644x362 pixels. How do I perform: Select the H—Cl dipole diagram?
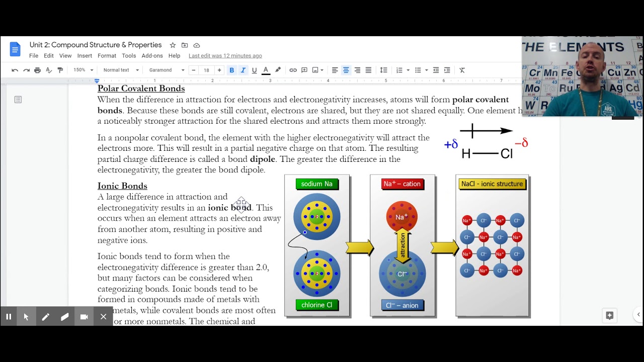(486, 142)
